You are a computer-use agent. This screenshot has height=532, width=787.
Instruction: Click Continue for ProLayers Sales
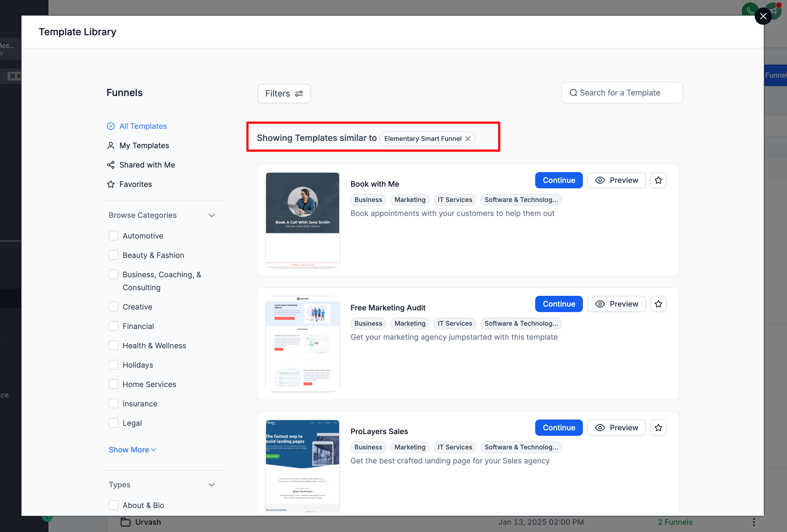pos(558,427)
